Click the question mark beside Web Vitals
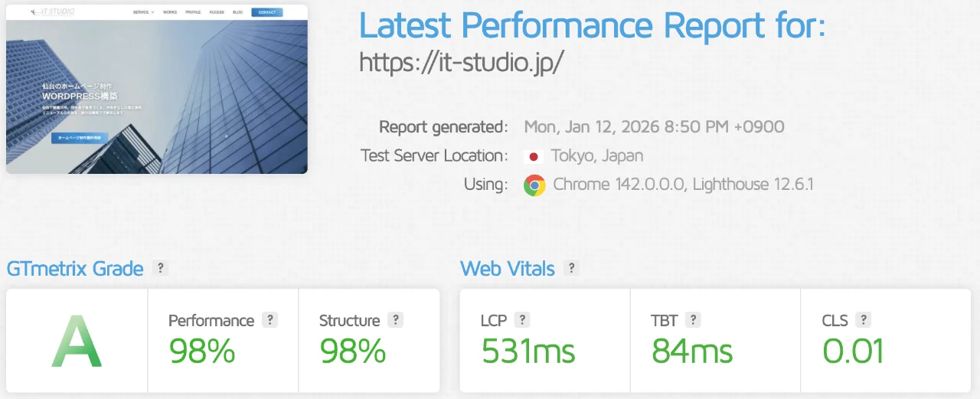The height and width of the screenshot is (399, 980). point(571,268)
